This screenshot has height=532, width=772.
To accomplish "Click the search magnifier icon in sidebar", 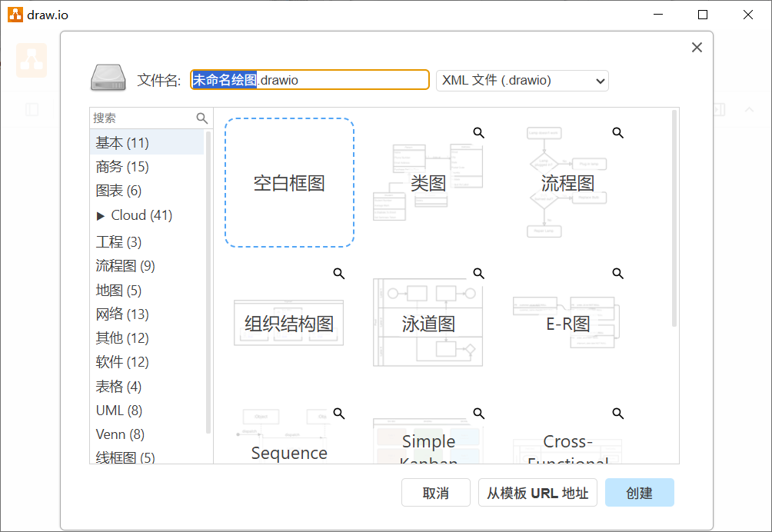I will coord(201,118).
